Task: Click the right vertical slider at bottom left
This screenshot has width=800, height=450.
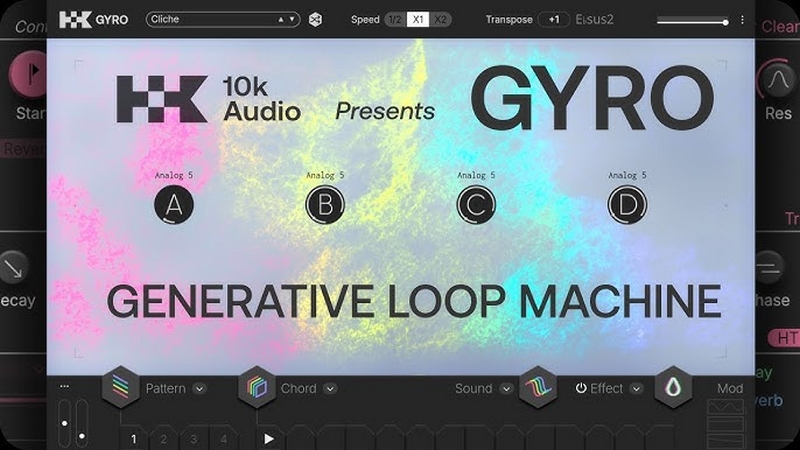Action: pyautogui.click(x=82, y=423)
